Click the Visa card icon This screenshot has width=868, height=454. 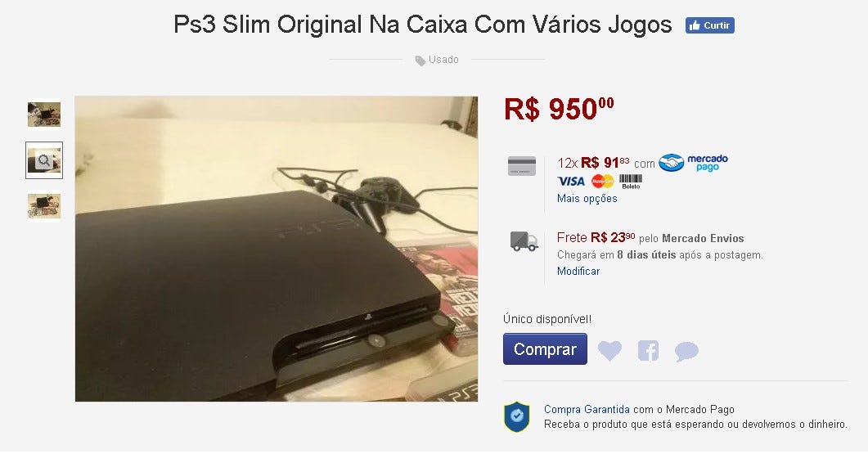(571, 181)
